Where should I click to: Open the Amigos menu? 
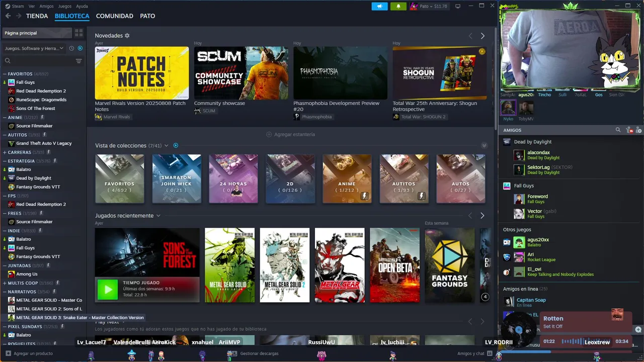coord(46,6)
